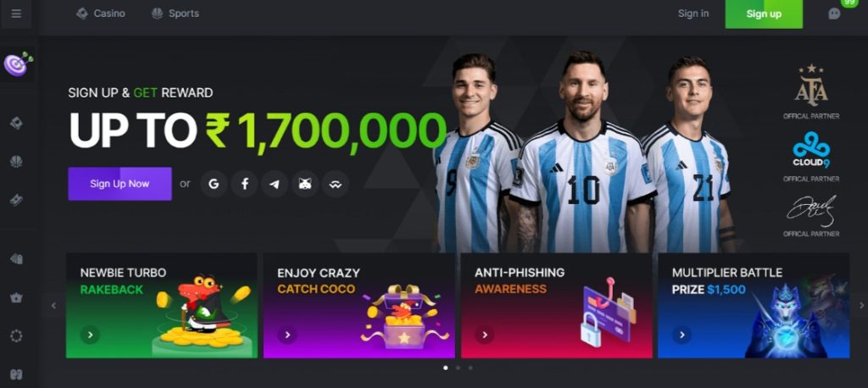Open the Multiplier Battle prize banner
868x388 pixels.
[x=754, y=306]
